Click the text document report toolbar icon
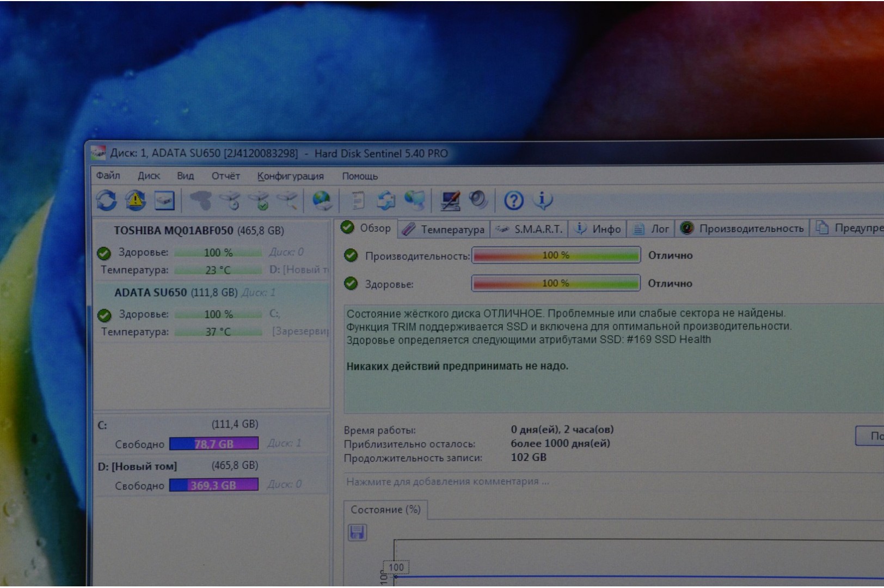 coord(357,200)
